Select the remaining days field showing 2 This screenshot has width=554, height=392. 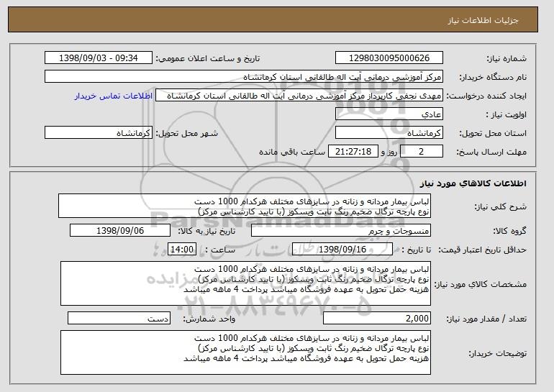[421, 152]
